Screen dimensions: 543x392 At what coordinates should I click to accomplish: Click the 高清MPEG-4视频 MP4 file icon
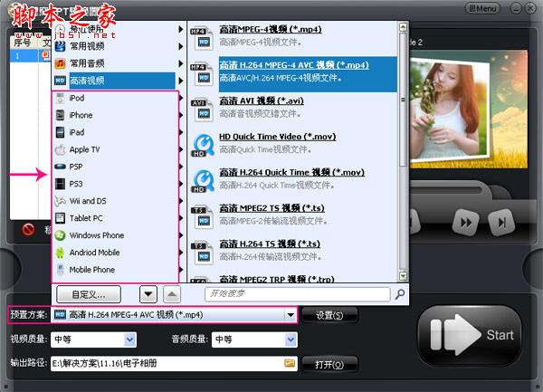[x=202, y=38]
